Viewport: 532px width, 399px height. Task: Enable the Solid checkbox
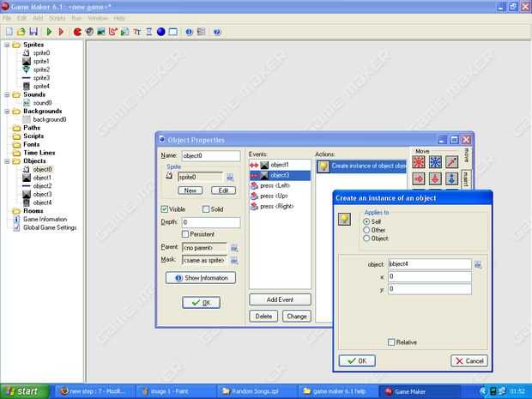point(206,209)
